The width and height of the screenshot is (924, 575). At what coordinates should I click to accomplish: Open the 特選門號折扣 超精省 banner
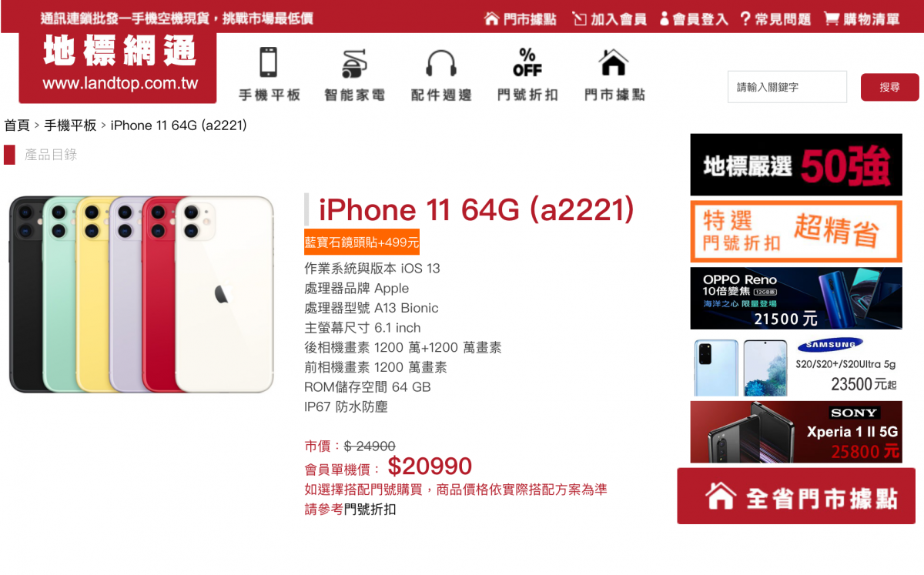click(796, 232)
